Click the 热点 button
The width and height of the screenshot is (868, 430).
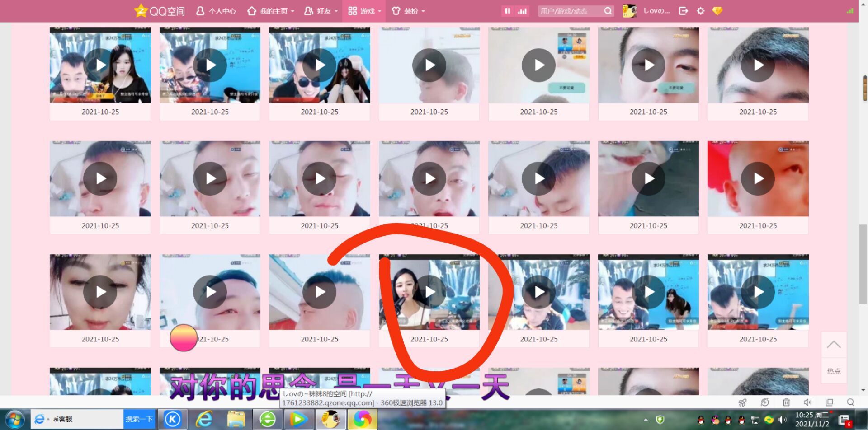[x=834, y=371]
